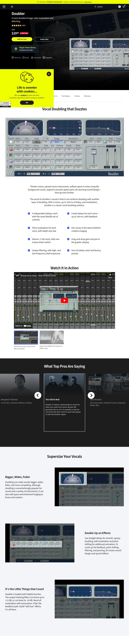Toggle the Voice 1 on/off button
The image size is (129, 644).
11,150
